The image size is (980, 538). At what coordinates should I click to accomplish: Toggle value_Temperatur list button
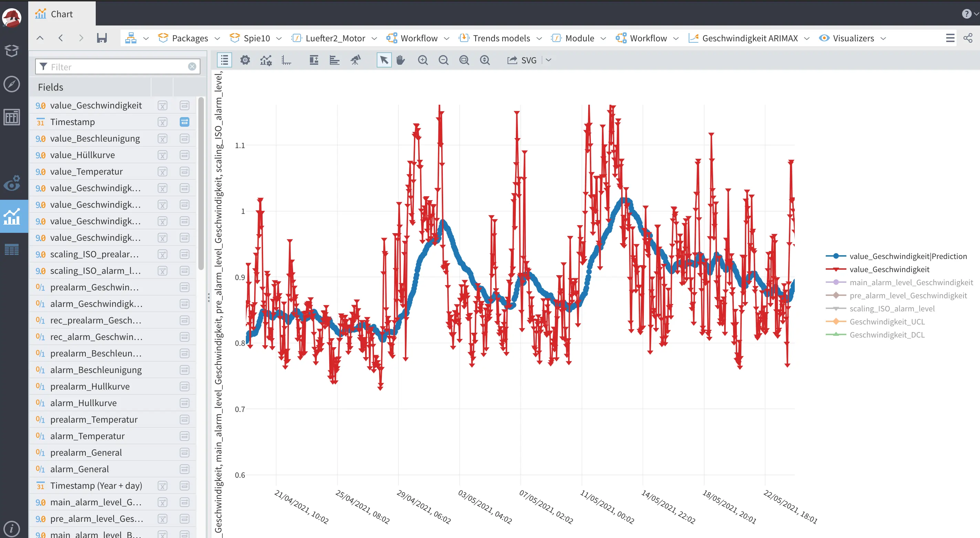[185, 172]
